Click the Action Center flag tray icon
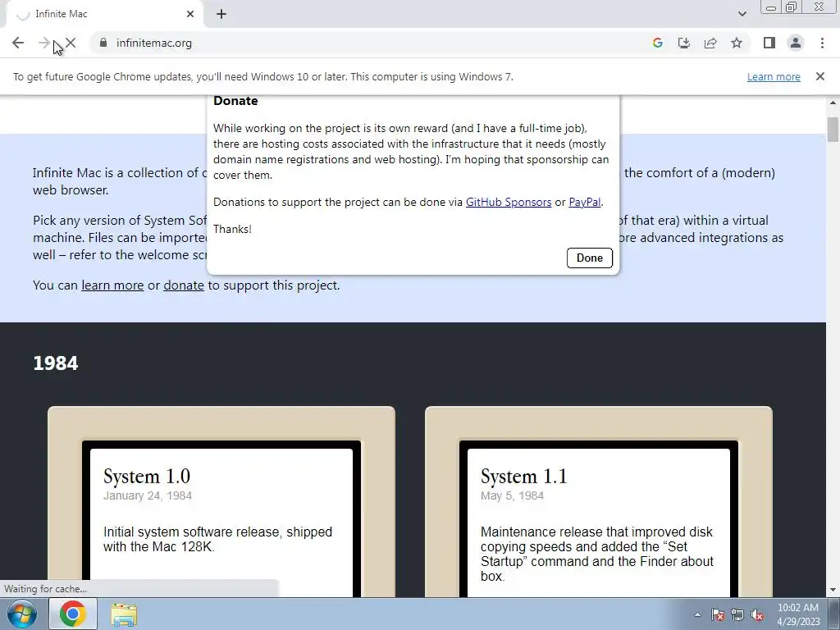The height and width of the screenshot is (630, 840). point(718,614)
